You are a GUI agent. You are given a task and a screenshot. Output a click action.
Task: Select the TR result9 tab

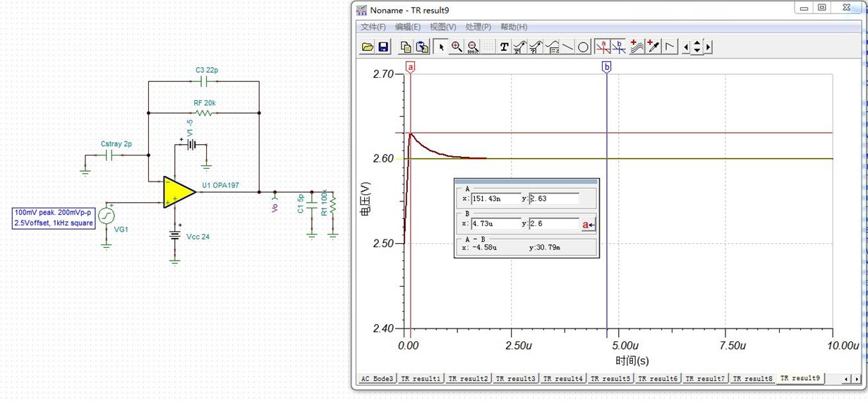tap(800, 379)
